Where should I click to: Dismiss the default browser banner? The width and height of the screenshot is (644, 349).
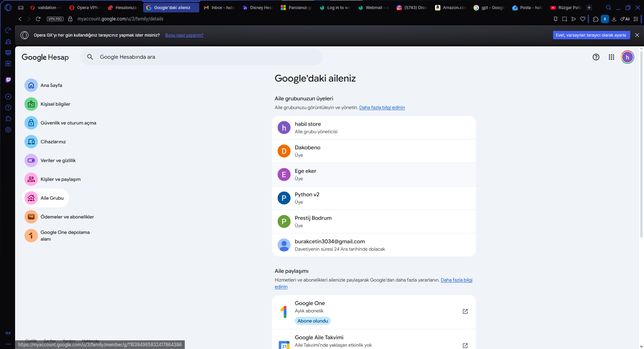tap(637, 35)
